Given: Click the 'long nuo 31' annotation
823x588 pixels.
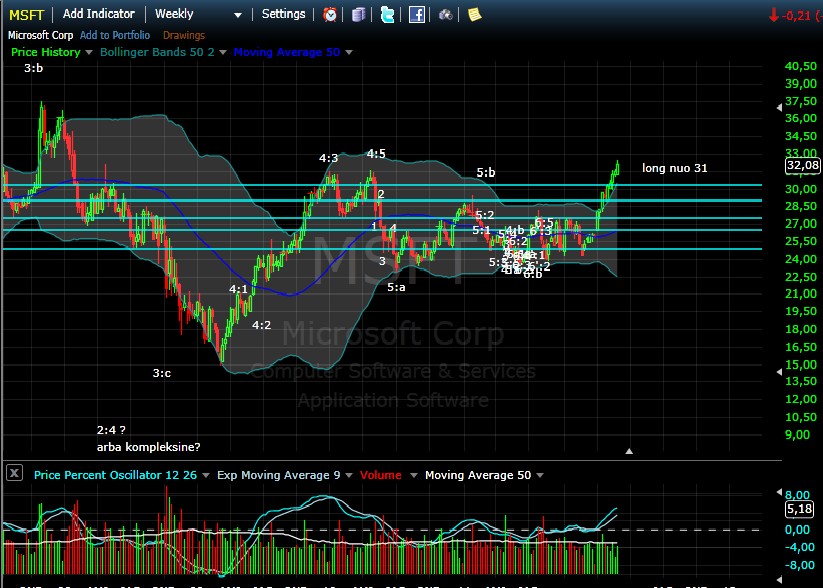Looking at the screenshot, I should [x=674, y=168].
